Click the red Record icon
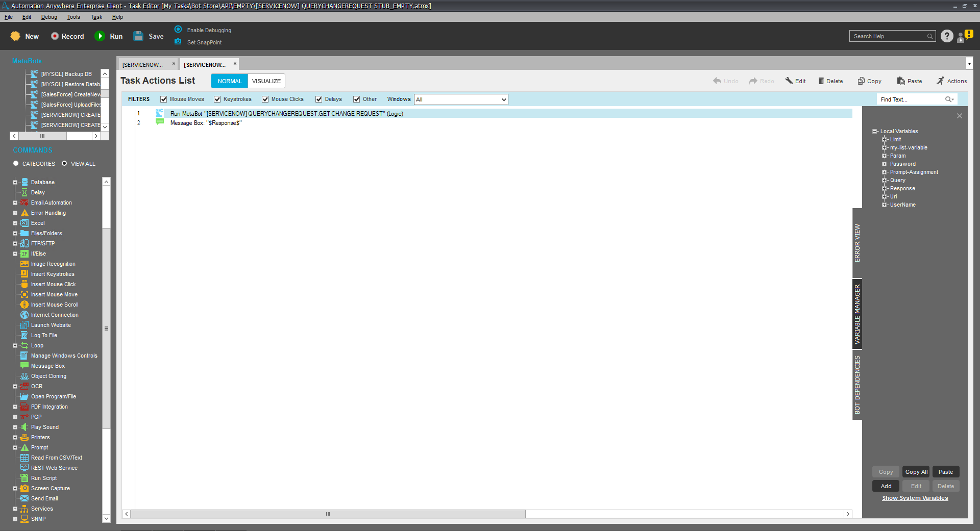Viewport: 980px width, 531px height. tap(55, 36)
